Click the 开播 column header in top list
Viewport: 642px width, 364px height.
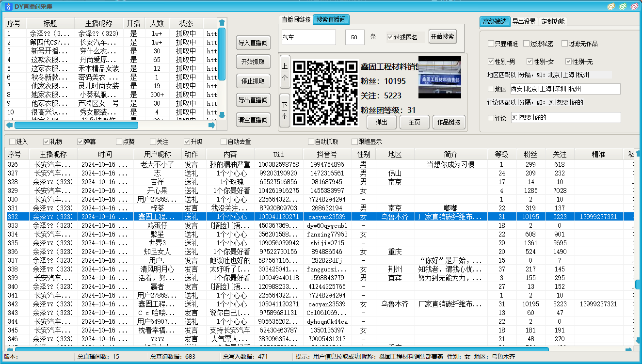pos(133,23)
